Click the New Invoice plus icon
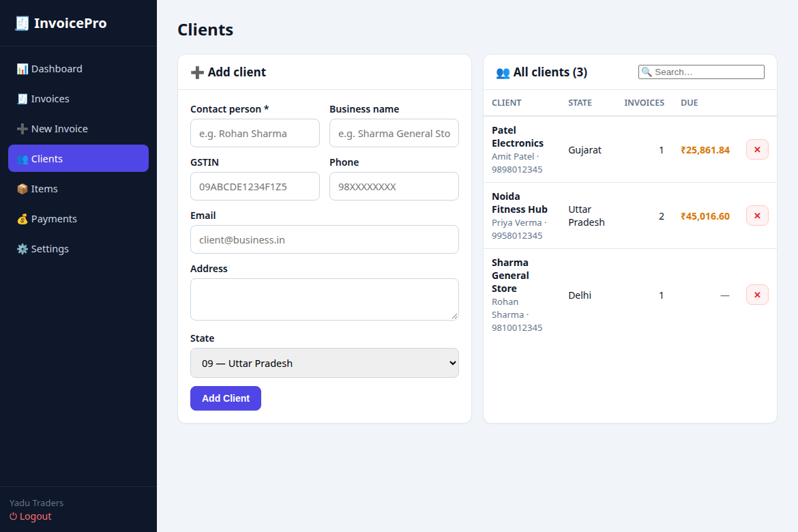Screen dimensions: 798x532 [x=23, y=129]
